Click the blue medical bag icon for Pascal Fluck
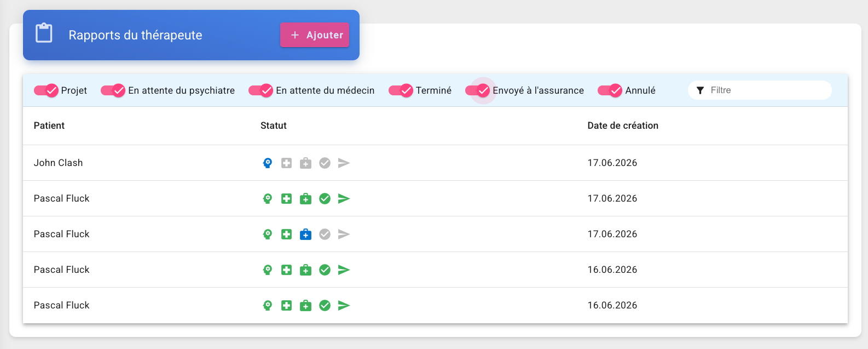Screen dimensions: 868x349 point(305,234)
